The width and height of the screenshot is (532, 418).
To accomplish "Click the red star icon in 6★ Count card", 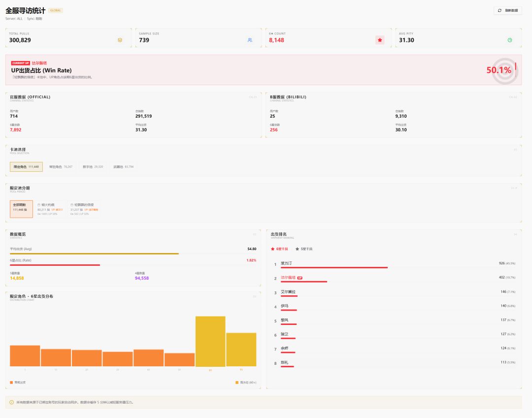I will coord(379,40).
